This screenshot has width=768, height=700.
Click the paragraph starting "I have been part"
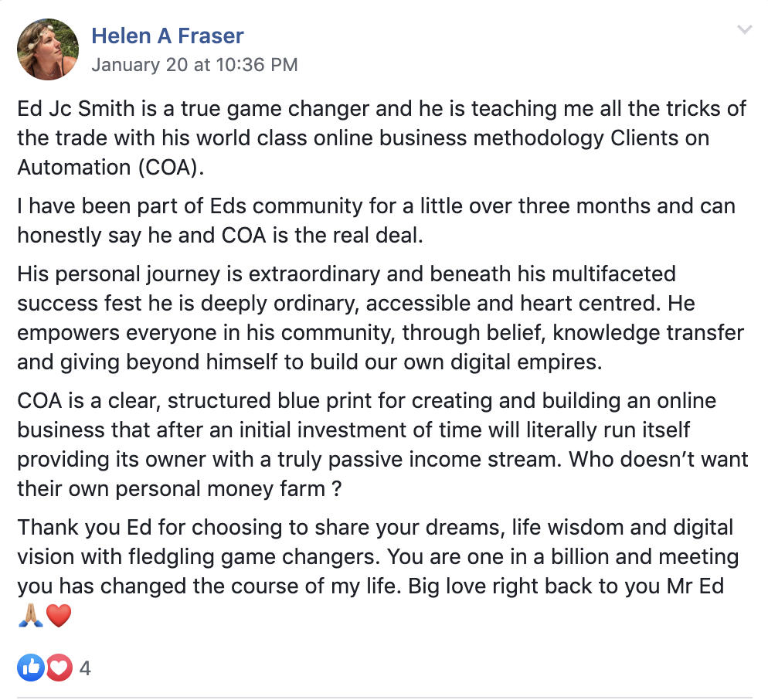376,220
